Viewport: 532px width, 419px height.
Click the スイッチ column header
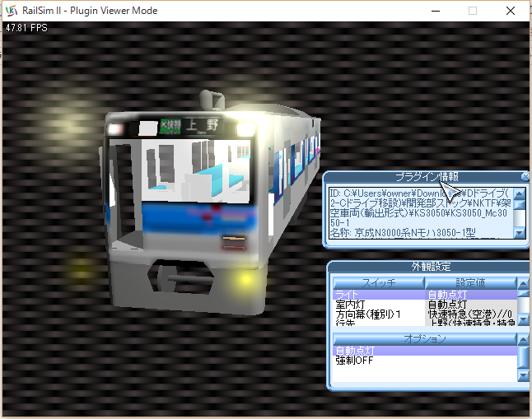tap(379, 282)
